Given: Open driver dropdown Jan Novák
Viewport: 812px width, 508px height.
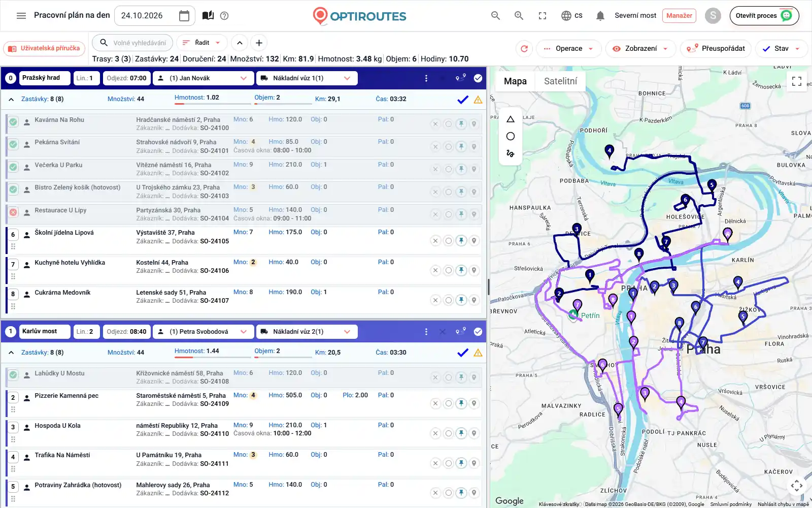Looking at the screenshot, I should (x=203, y=78).
